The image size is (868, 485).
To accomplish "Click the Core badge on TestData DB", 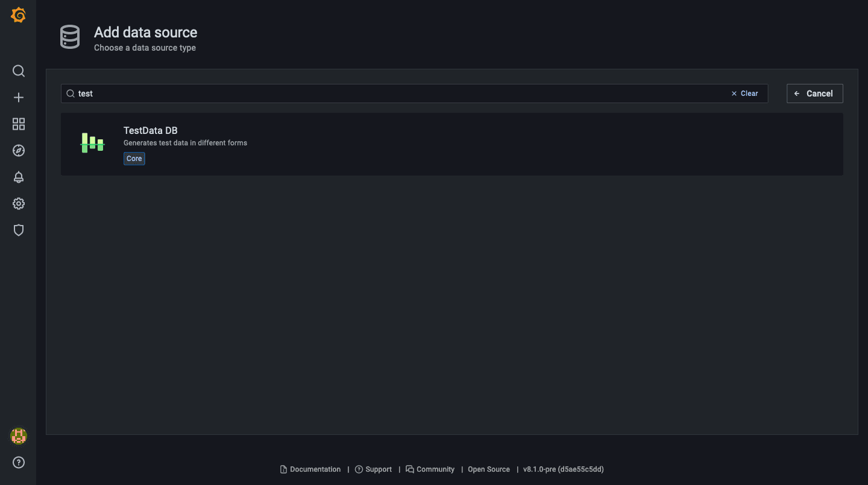I will (134, 159).
